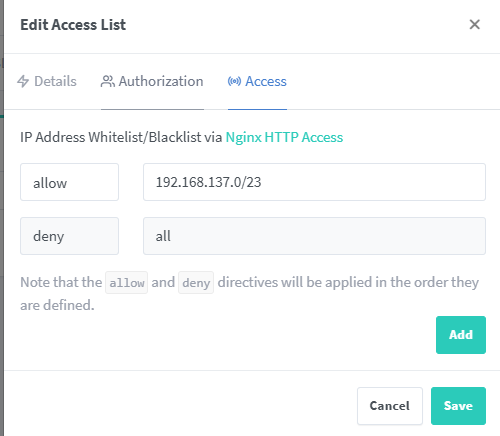
Task: Click the 'IP Address Whitelist/Blacklist via' text
Action: (121, 137)
